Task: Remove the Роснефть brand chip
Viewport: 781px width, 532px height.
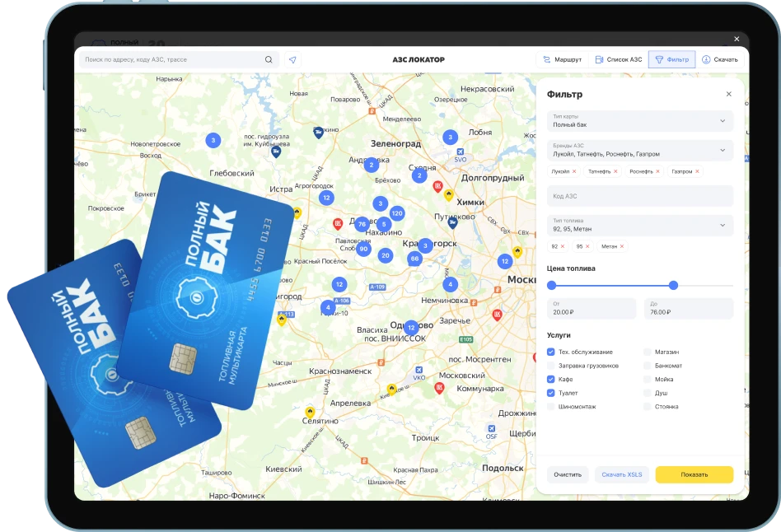Action: coord(657,171)
